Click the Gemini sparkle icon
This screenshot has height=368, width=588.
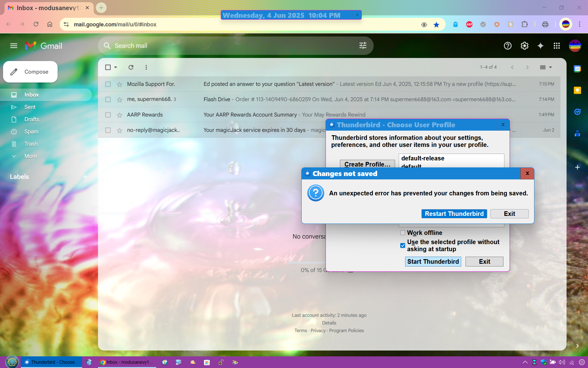tap(541, 46)
